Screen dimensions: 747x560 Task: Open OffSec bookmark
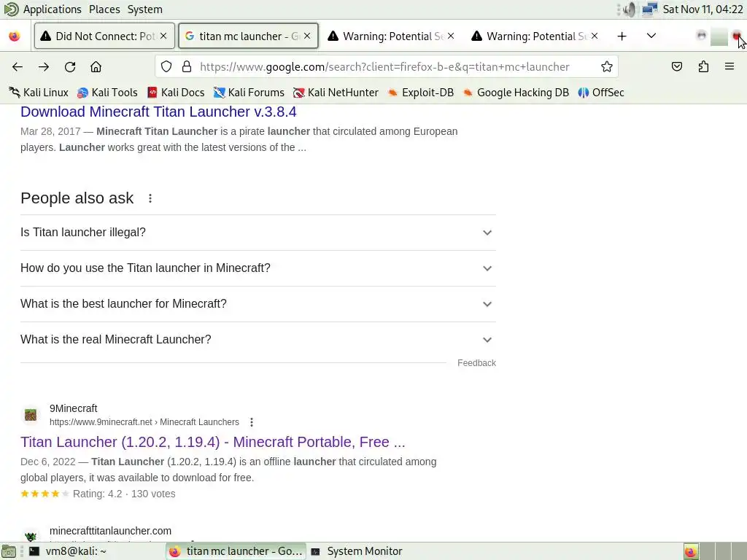[601, 93]
